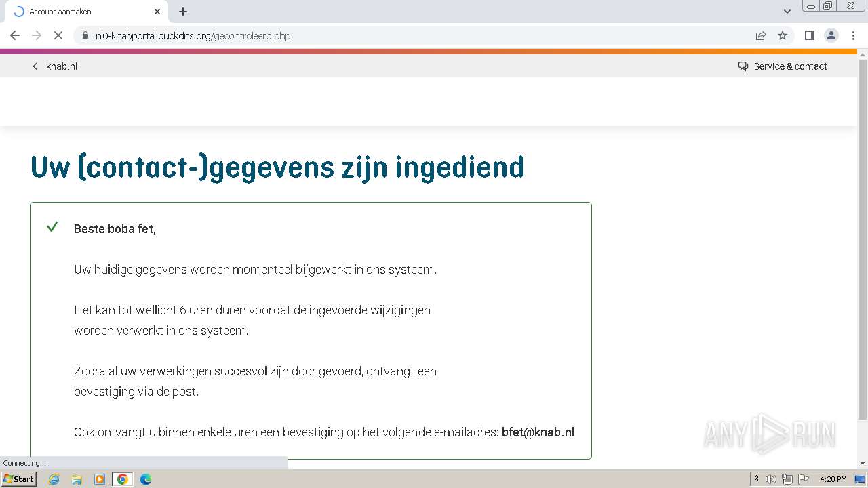Viewport: 868px width, 488px height.
Task: Stop loading the page with the X button
Action: [x=58, y=35]
